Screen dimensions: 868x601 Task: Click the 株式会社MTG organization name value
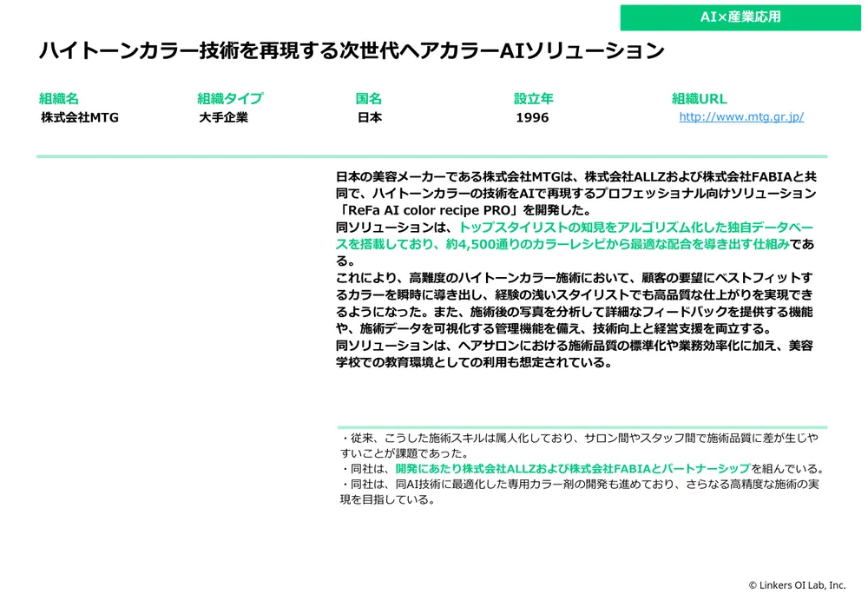click(x=80, y=117)
